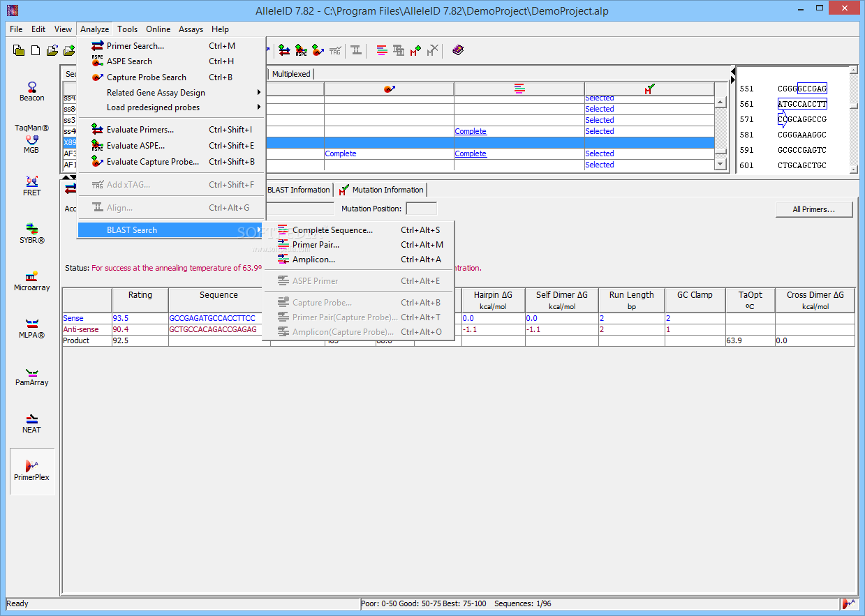
Task: Click the Align toolbar icon
Action: 356,50
